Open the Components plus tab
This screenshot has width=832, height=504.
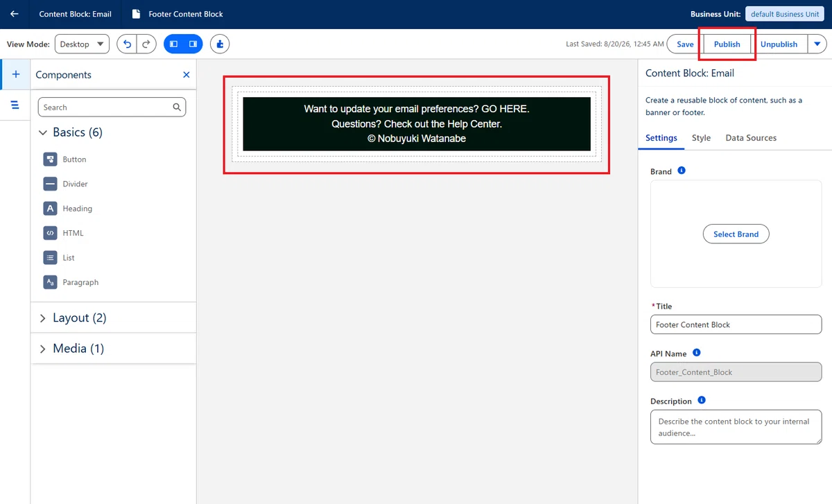tap(15, 74)
